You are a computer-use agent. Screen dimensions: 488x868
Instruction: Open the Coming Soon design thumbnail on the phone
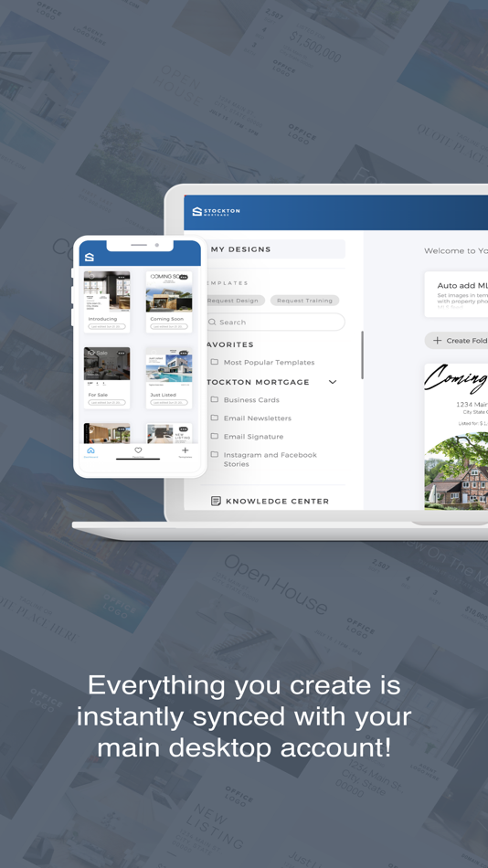coord(169,291)
